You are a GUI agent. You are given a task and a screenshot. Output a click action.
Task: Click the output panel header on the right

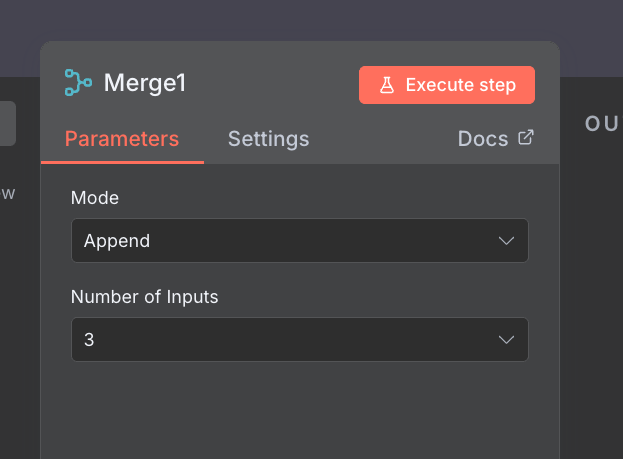pos(602,124)
